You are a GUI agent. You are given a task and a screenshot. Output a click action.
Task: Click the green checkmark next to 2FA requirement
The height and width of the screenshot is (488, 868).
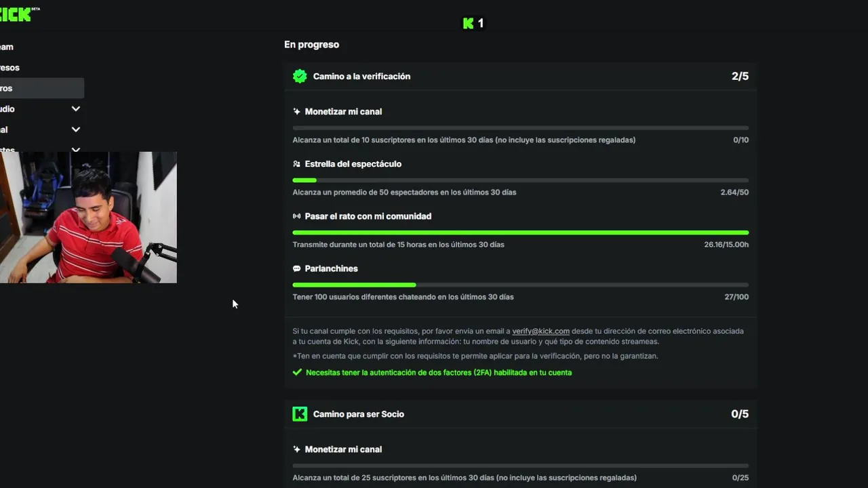[x=297, y=372]
